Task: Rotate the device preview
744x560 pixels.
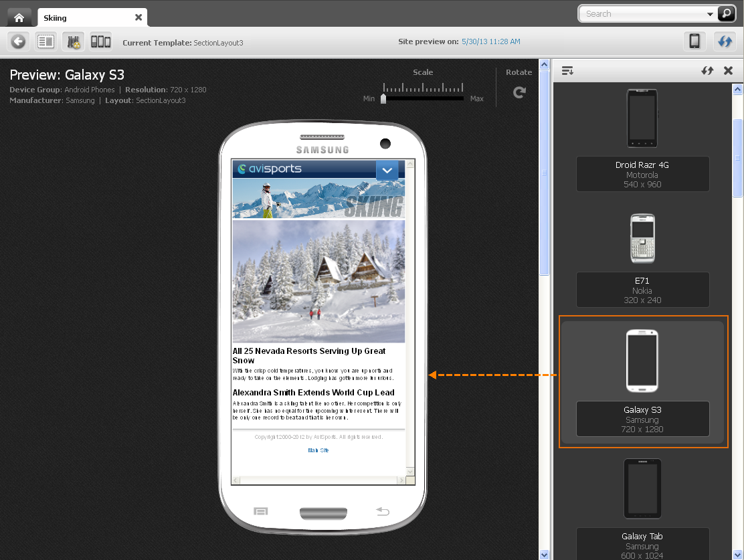Action: 519,92
